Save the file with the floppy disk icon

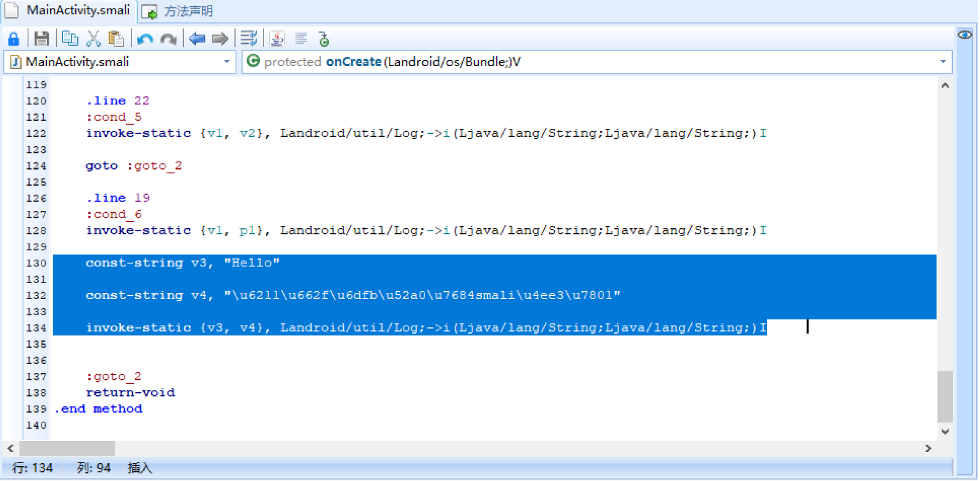point(41,39)
